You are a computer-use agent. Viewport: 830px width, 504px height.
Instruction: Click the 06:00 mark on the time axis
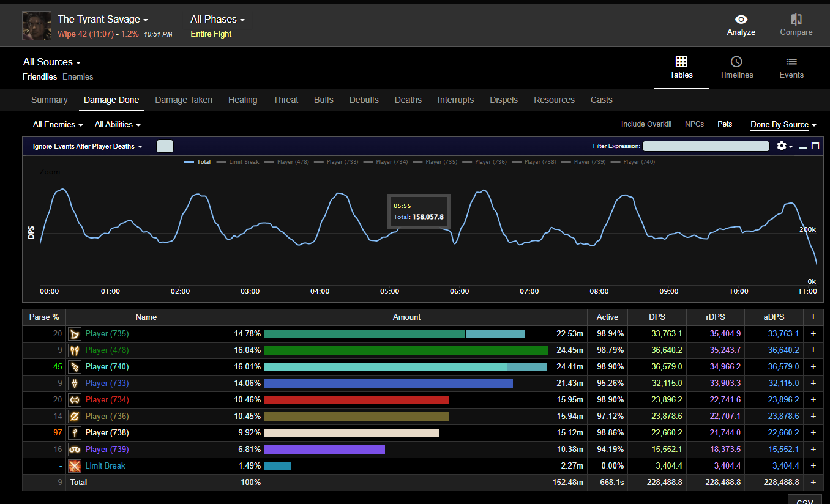459,291
